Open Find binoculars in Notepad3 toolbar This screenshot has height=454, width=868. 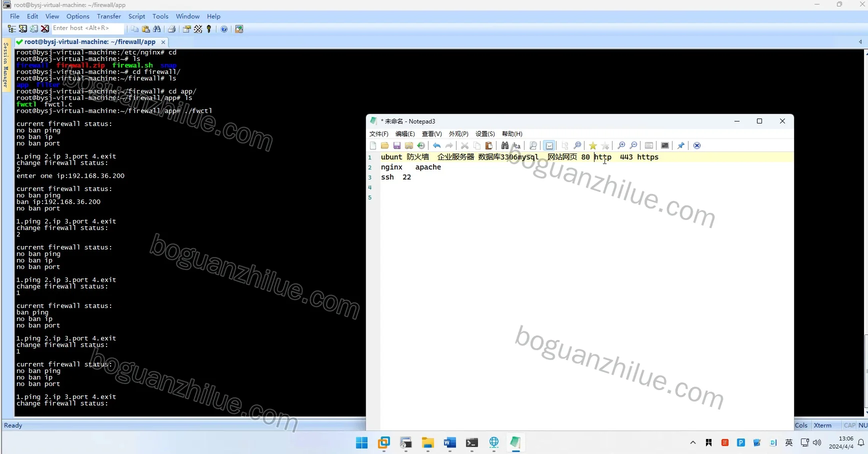pyautogui.click(x=505, y=145)
